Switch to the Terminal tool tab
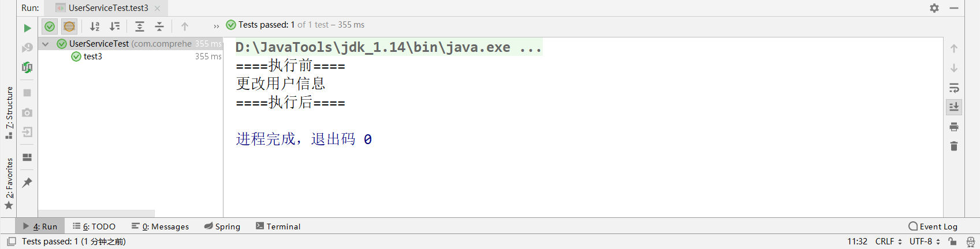The image size is (980, 249). click(278, 227)
